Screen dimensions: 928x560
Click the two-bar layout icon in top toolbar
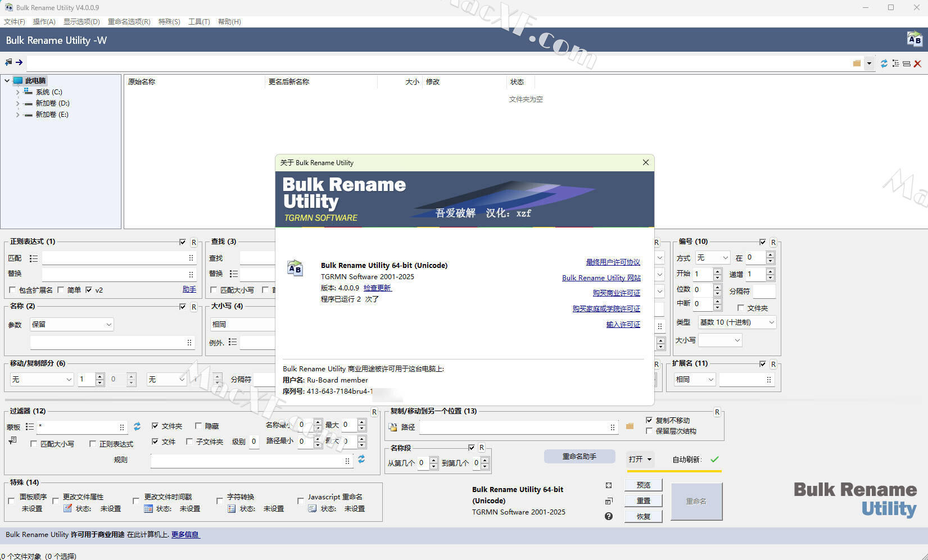(x=907, y=63)
